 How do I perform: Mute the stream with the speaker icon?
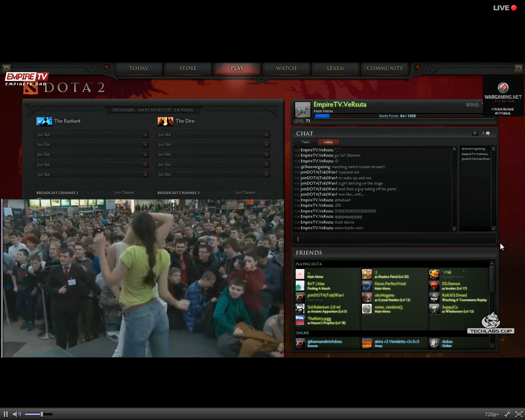pyautogui.click(x=16, y=414)
